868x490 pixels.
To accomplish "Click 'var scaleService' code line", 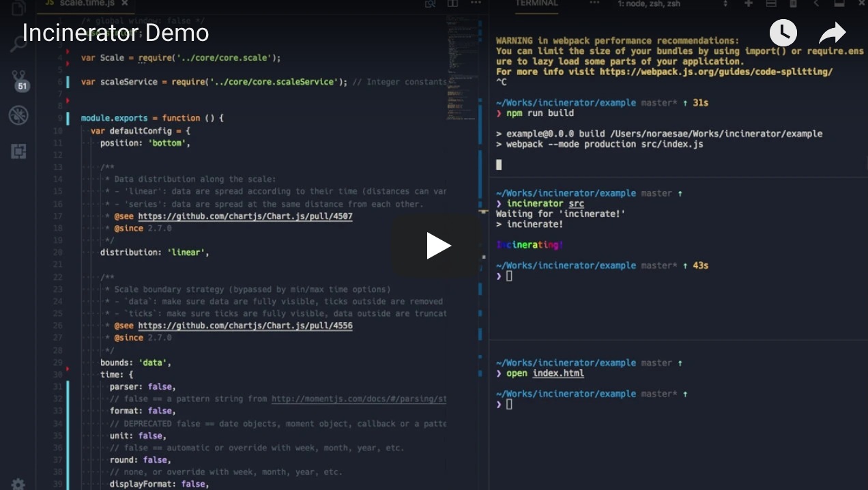I will click(214, 82).
